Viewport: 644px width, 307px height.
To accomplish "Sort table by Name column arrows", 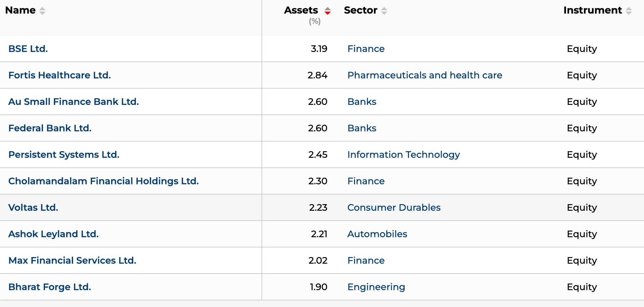I will (x=42, y=11).
